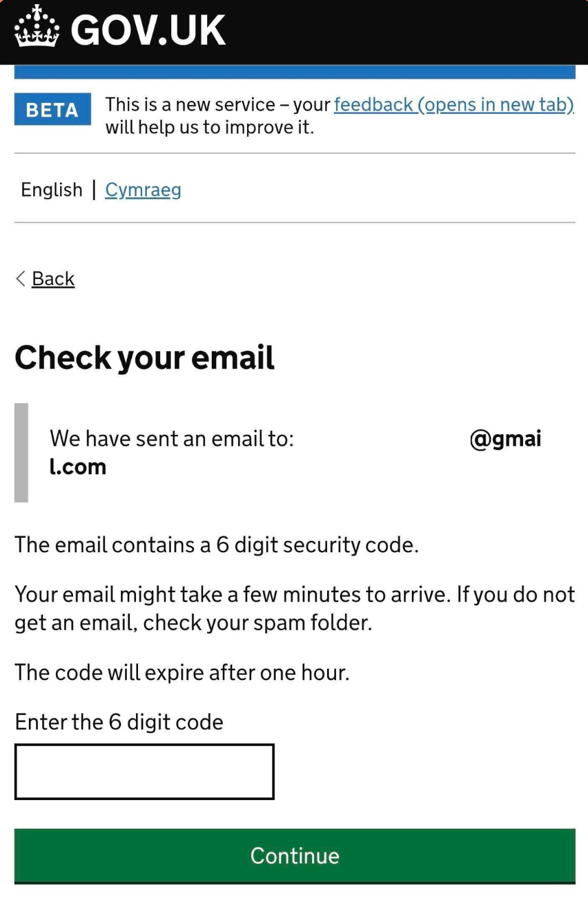The height and width of the screenshot is (898, 588).
Task: Click the Check your email heading
Action: 144,358
